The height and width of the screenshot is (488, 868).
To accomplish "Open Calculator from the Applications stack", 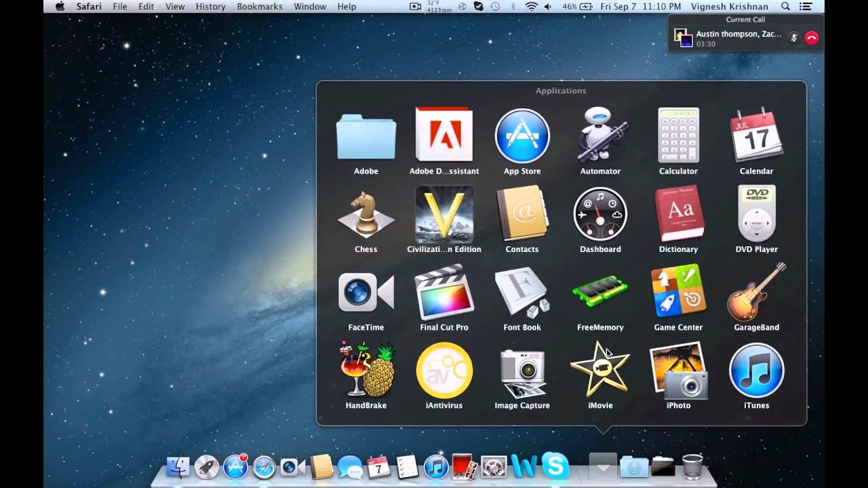I will 678,135.
